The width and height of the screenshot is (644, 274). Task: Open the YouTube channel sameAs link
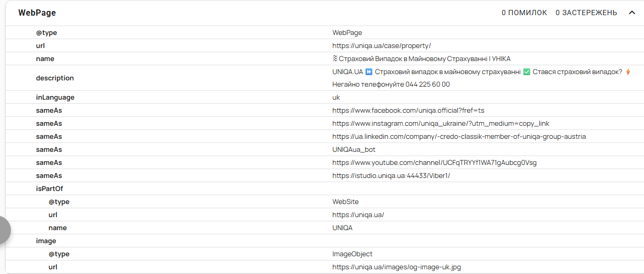434,162
